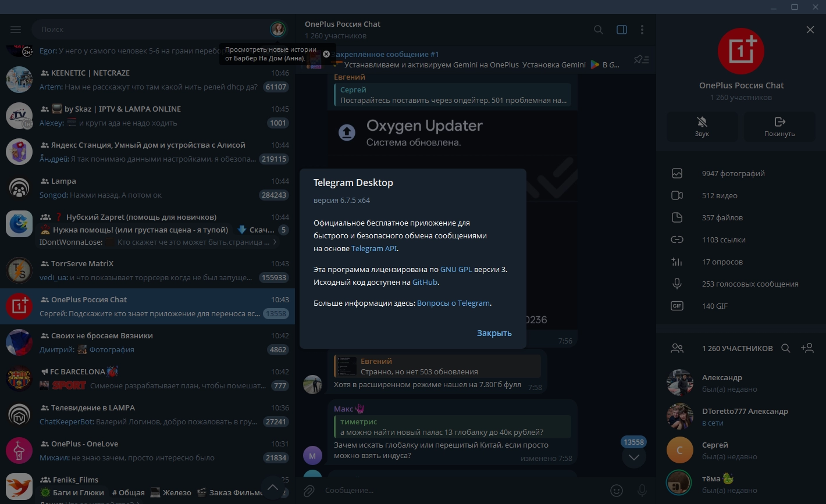Open the emoji picker smiley icon

[x=617, y=491]
